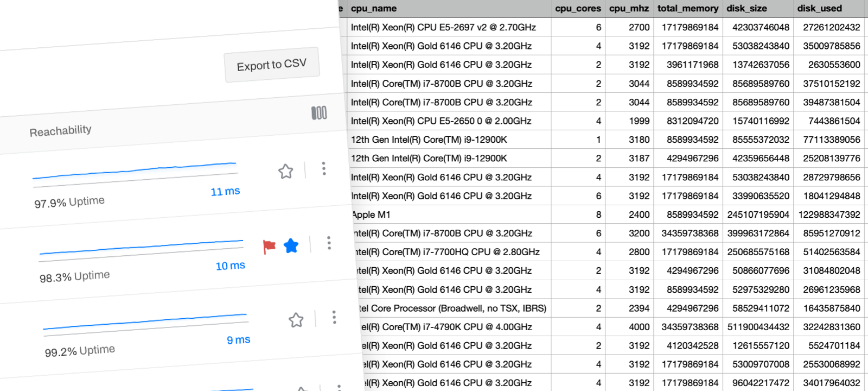Open the three-dot menu on the 98.3% Uptime row
The height and width of the screenshot is (391, 868).
[x=329, y=243]
